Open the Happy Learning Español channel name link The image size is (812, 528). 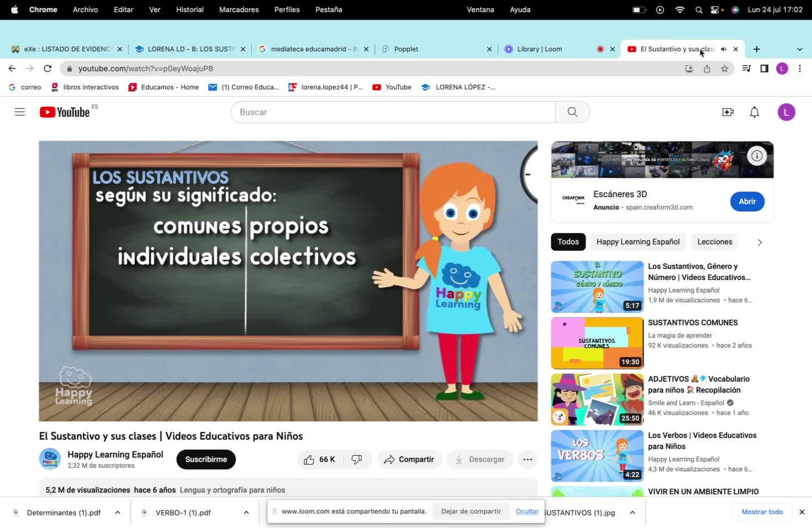(115, 455)
